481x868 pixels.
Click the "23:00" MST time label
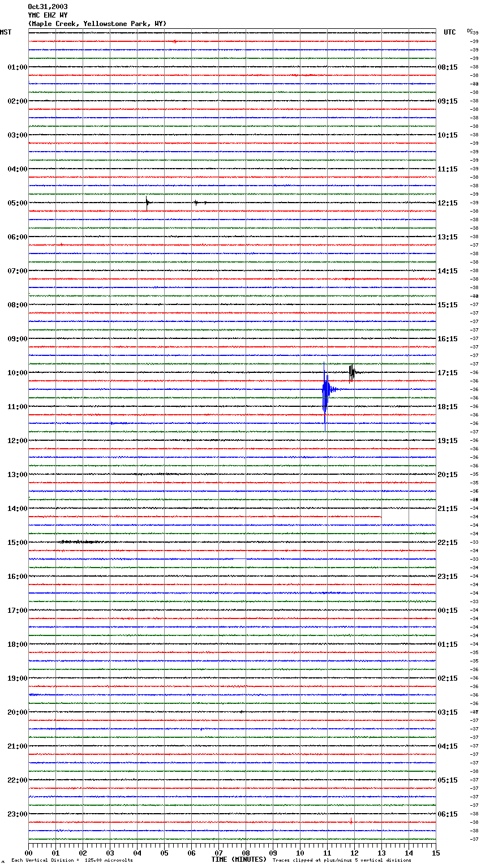pyautogui.click(x=17, y=814)
